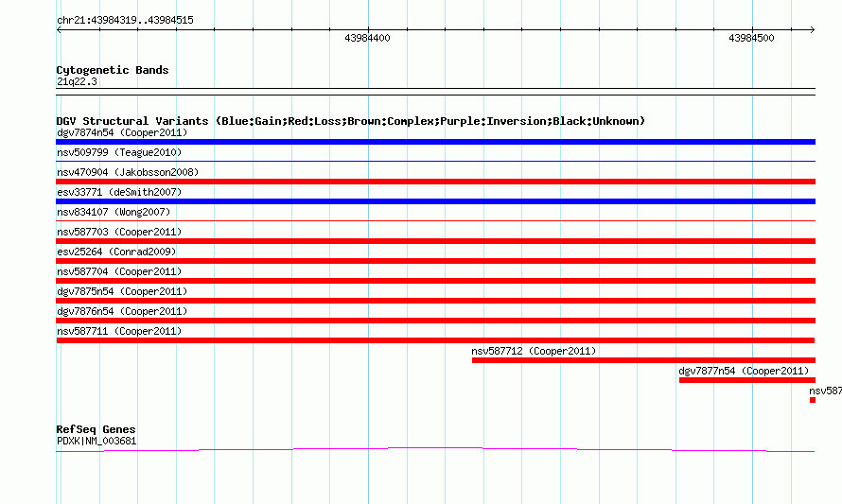Viewport: 842px width, 504px height.
Task: Click the partial red bar of nsv587712
Action: coord(644,360)
